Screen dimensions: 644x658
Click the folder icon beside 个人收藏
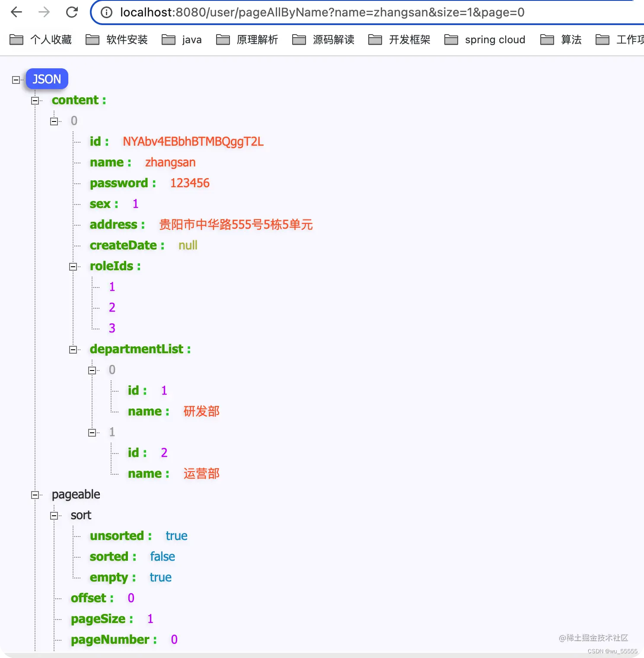pyautogui.click(x=16, y=39)
